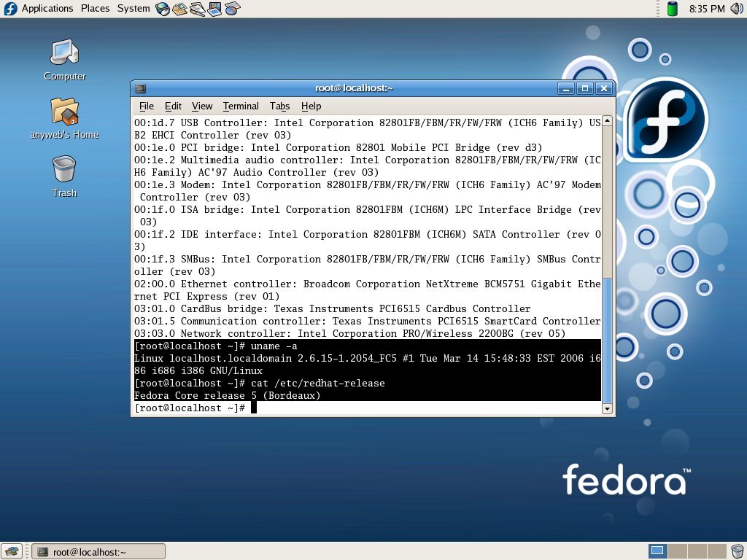
Task: Open the terminal's Help menu
Action: [311, 106]
